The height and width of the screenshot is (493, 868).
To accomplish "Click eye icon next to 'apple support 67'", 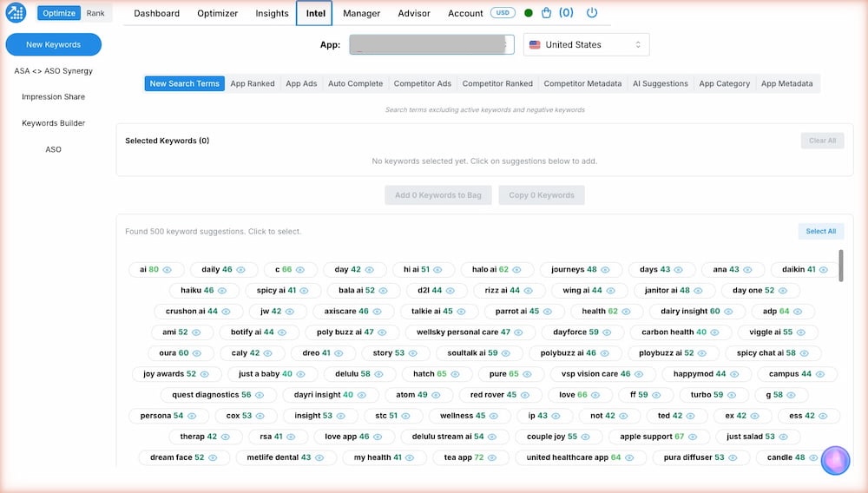I will click(693, 437).
